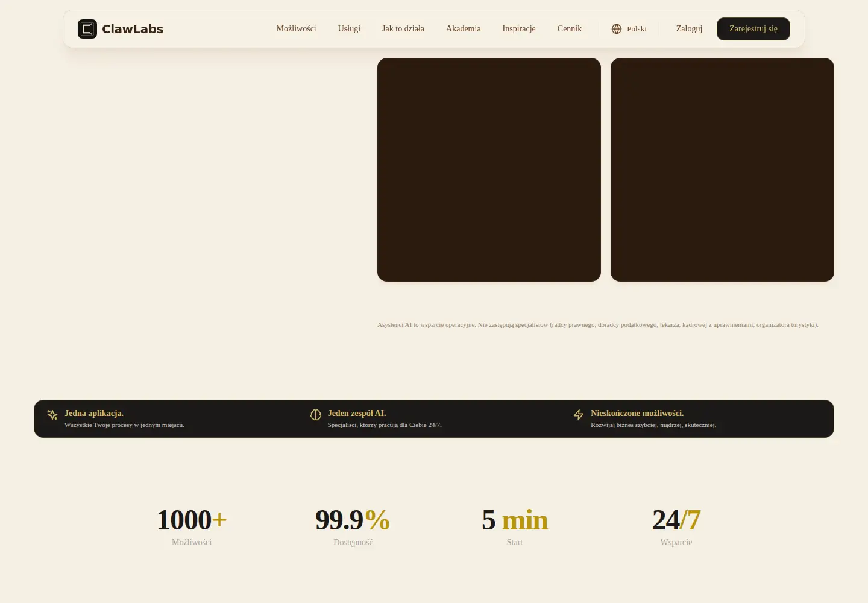The width and height of the screenshot is (868, 603).
Task: Click the 1000+ statistic
Action: (x=192, y=520)
